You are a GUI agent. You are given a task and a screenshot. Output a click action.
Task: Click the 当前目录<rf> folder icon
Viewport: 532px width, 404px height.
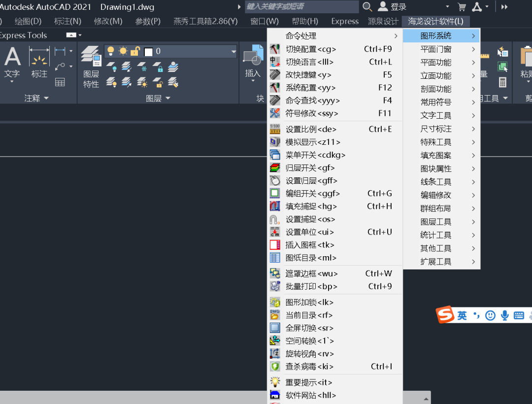click(275, 315)
